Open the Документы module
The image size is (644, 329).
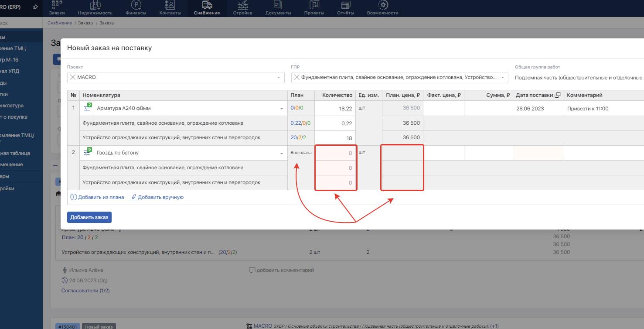pyautogui.click(x=278, y=8)
